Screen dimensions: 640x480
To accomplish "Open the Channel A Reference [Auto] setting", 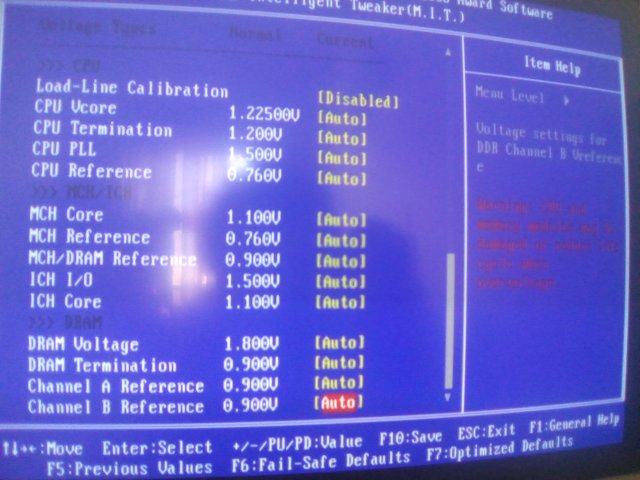I will click(x=339, y=383).
